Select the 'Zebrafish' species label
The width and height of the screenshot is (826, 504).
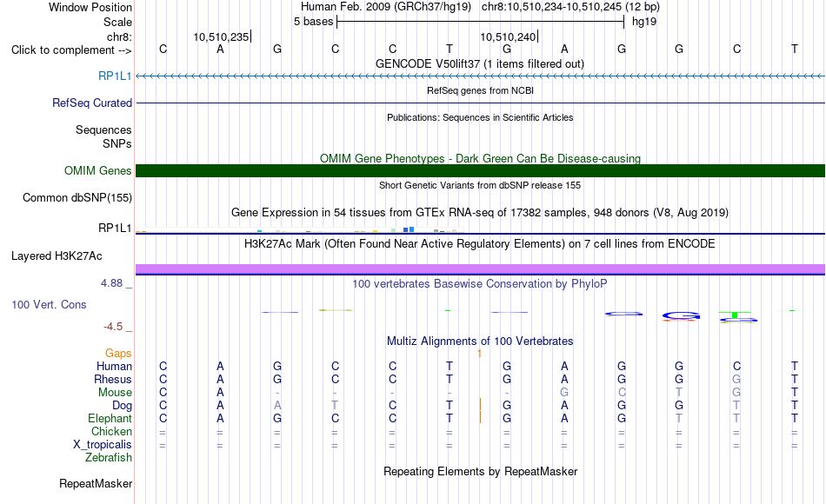[x=109, y=457]
